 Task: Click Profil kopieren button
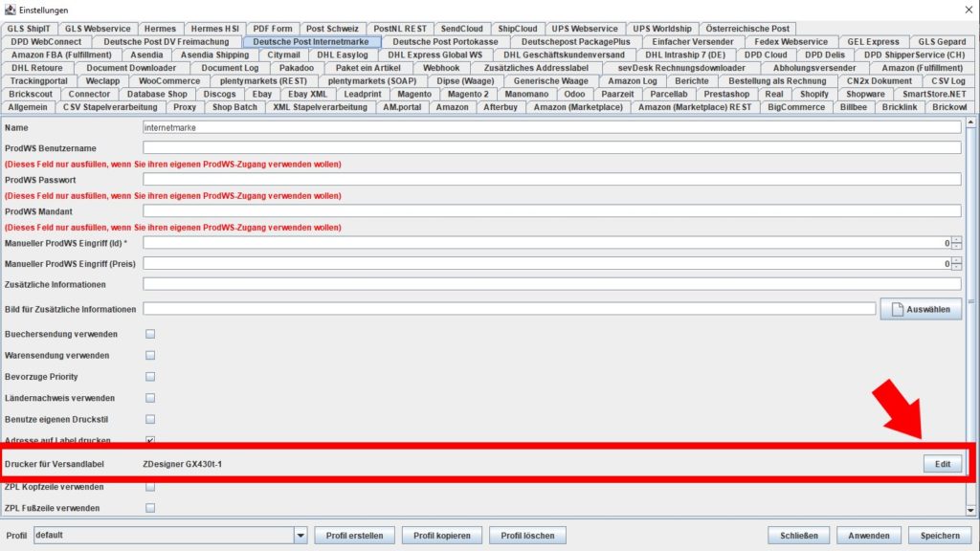(441, 536)
